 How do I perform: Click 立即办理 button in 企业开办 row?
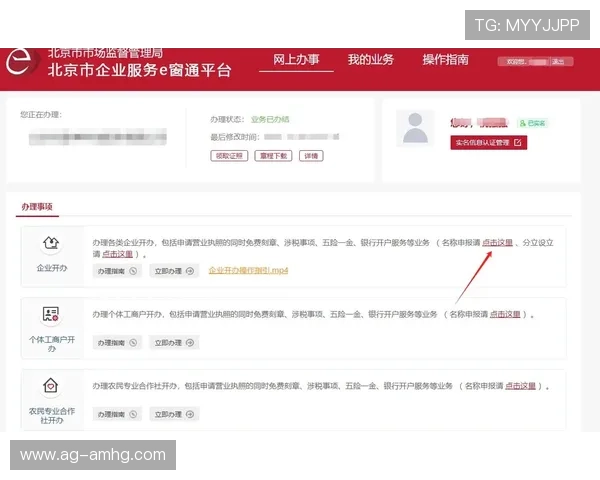point(174,271)
